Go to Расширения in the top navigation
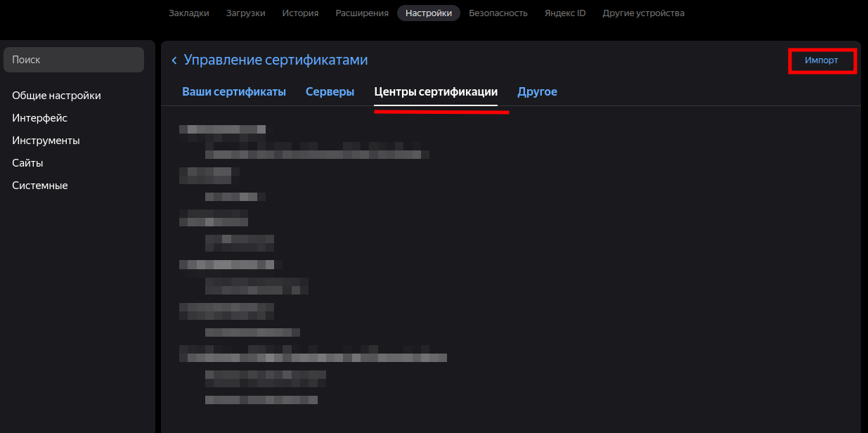Screen dimensions: 868x433 click(x=362, y=13)
